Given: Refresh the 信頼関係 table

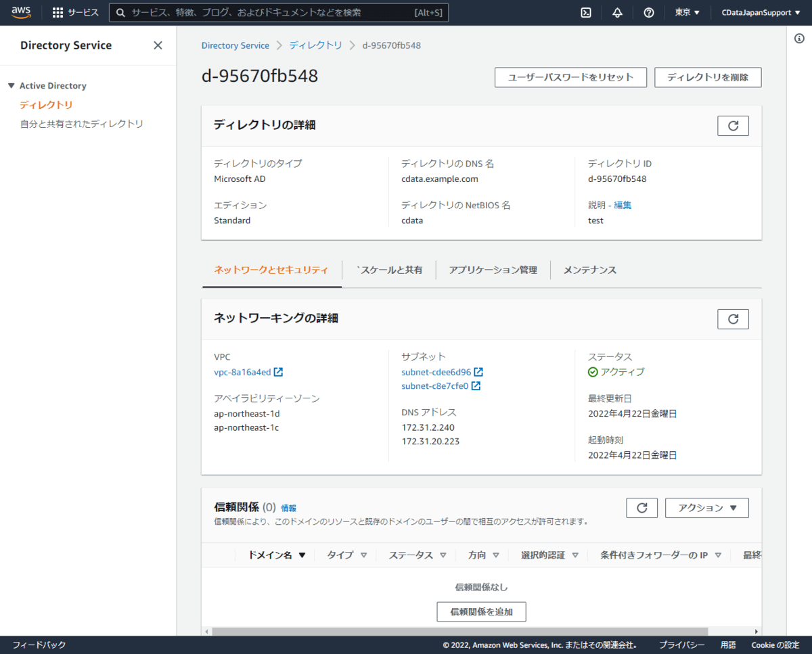Looking at the screenshot, I should (x=641, y=507).
